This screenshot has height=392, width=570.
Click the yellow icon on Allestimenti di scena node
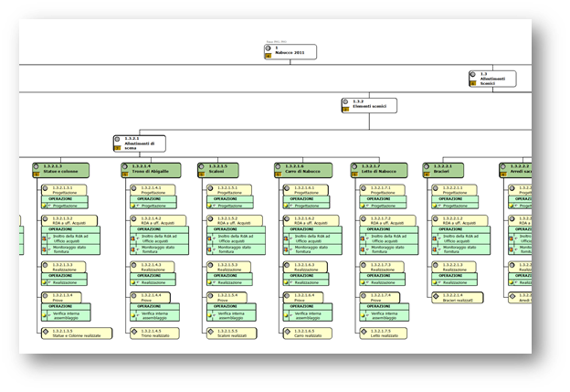pyautogui.click(x=118, y=147)
